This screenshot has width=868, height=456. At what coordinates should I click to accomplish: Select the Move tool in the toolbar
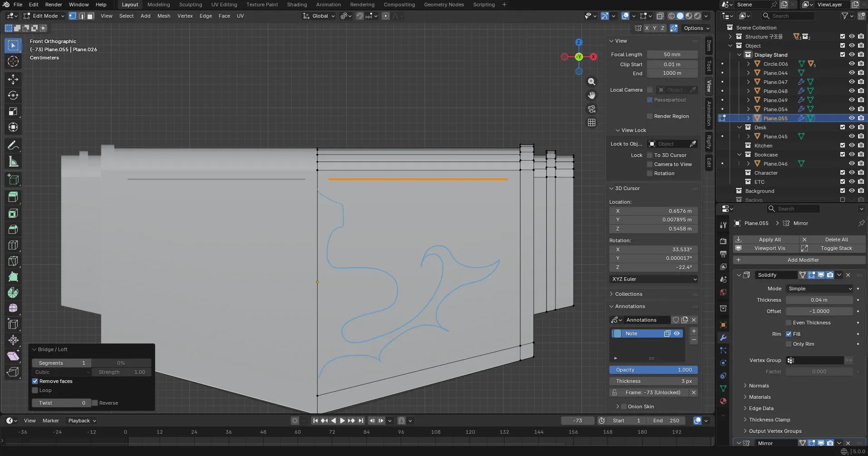tap(13, 79)
